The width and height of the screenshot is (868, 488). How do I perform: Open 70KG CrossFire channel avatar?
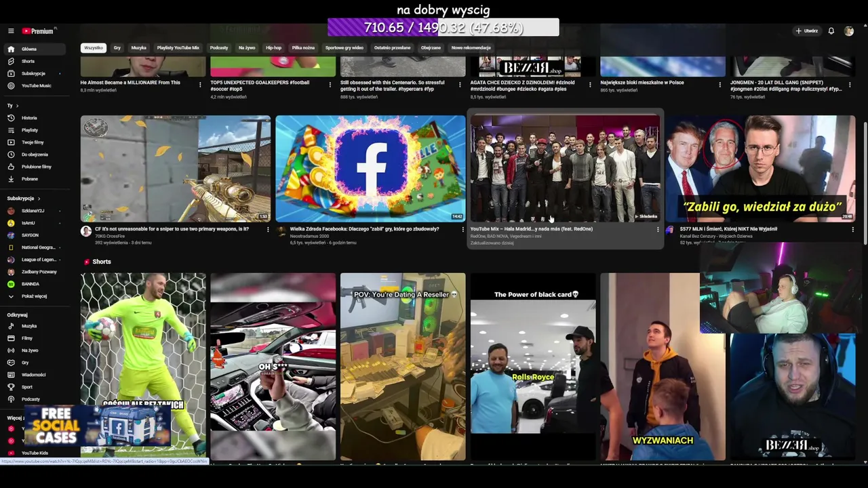pyautogui.click(x=86, y=231)
